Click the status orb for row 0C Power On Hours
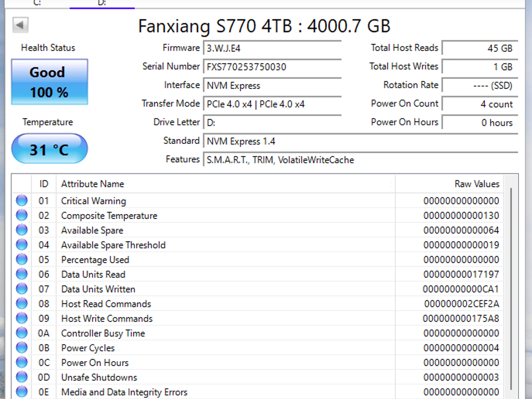Viewport: 532px width, 399px height. click(x=22, y=362)
